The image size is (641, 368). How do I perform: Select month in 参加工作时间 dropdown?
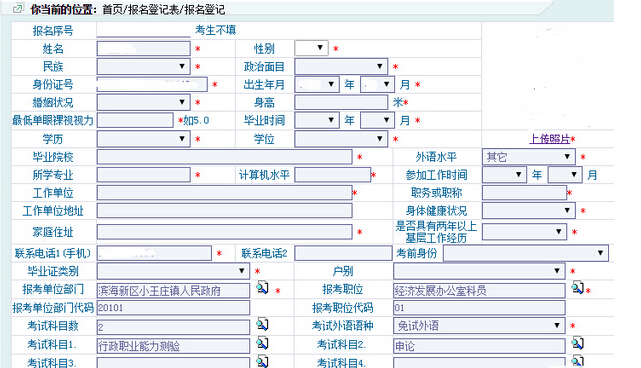(x=565, y=175)
